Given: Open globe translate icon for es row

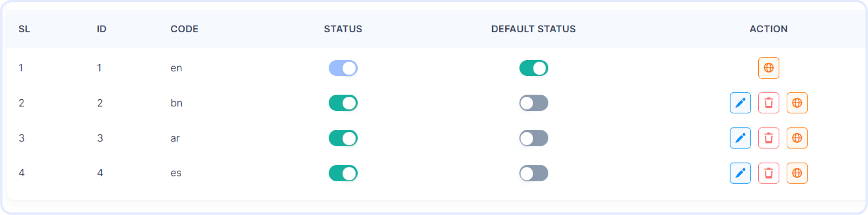Looking at the screenshot, I should click(x=797, y=173).
